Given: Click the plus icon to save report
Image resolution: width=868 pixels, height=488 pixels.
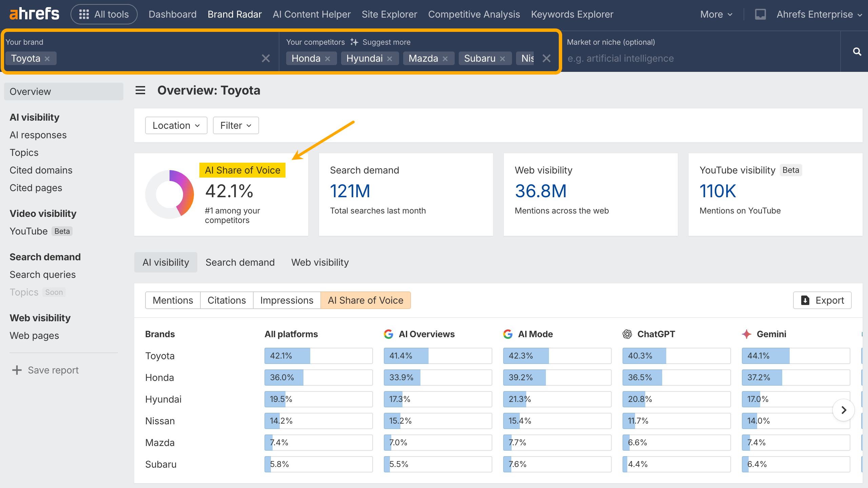Looking at the screenshot, I should coord(17,370).
